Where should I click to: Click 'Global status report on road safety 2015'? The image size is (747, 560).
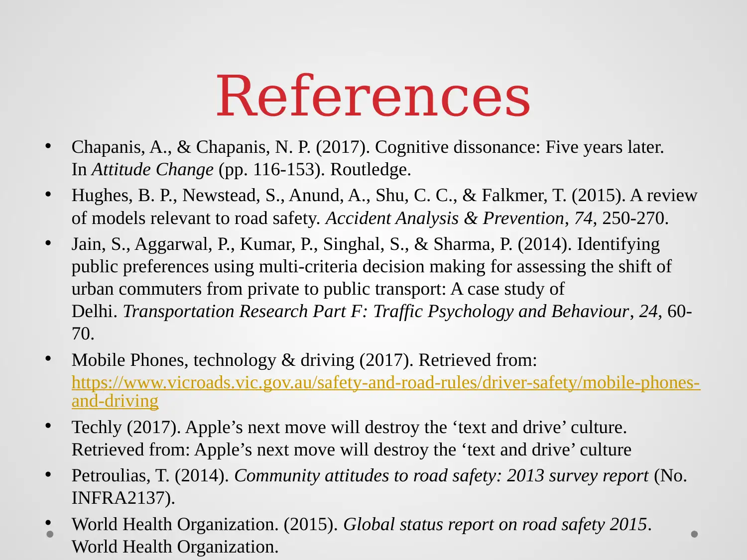point(496,524)
